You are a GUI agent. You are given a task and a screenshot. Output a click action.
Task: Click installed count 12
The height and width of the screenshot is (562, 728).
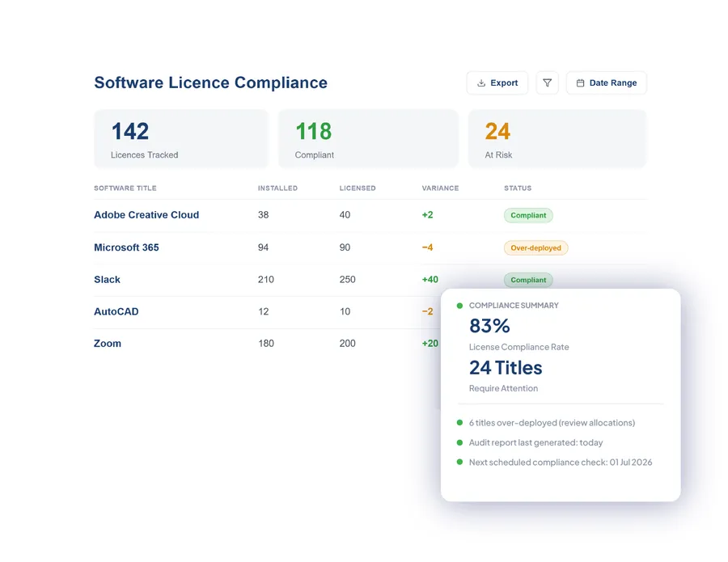[x=263, y=311]
